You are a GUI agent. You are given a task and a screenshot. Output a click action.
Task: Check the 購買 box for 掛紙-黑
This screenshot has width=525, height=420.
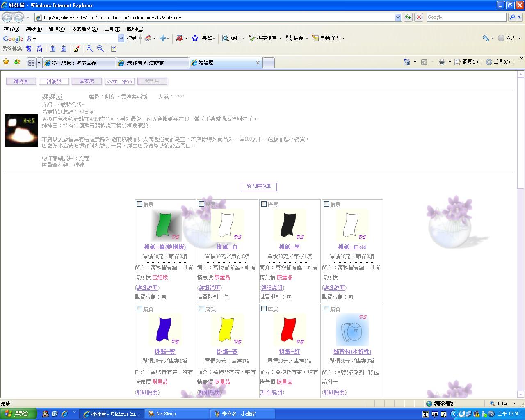tap(264, 204)
